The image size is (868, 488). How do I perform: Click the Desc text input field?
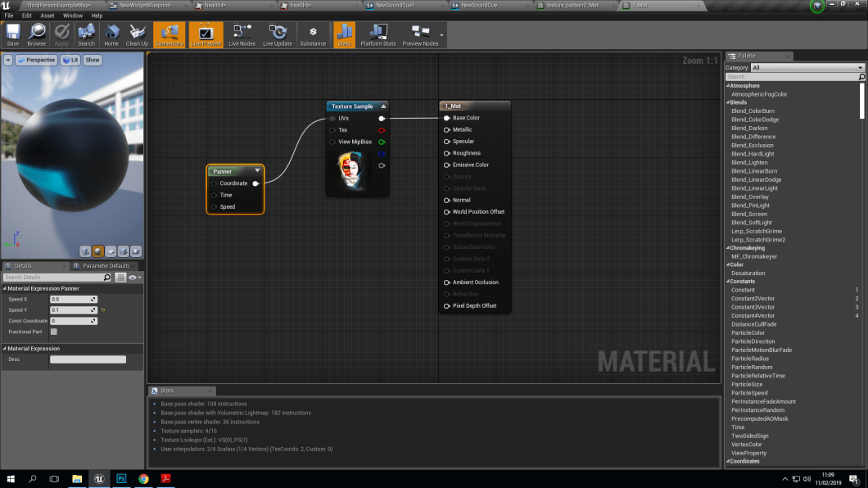click(x=88, y=359)
